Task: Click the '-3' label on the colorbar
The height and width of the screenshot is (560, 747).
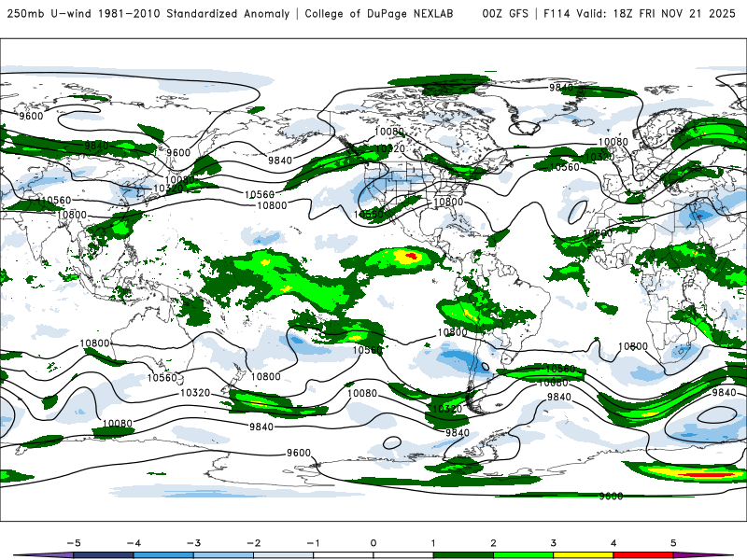Action: click(193, 543)
